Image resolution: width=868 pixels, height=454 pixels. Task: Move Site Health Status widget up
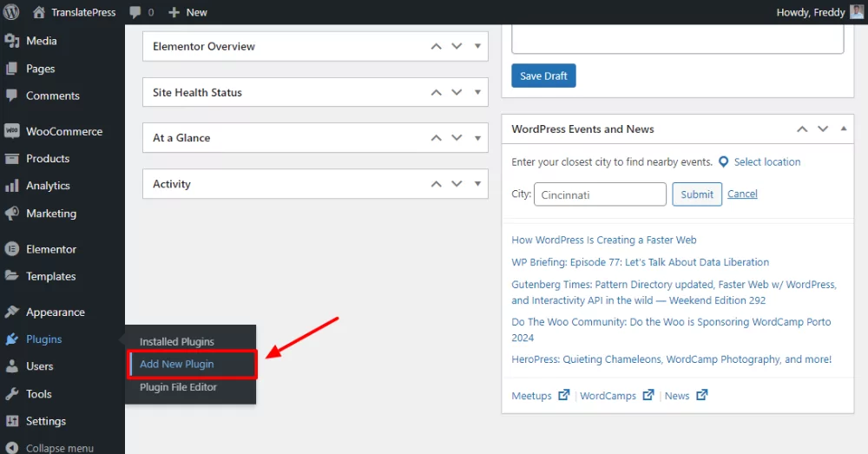pyautogui.click(x=437, y=93)
